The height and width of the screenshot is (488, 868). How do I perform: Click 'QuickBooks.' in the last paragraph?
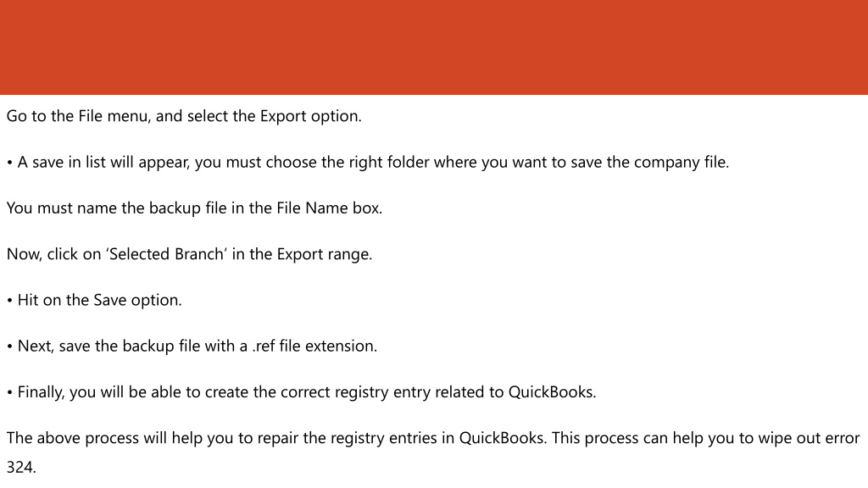tap(504, 438)
